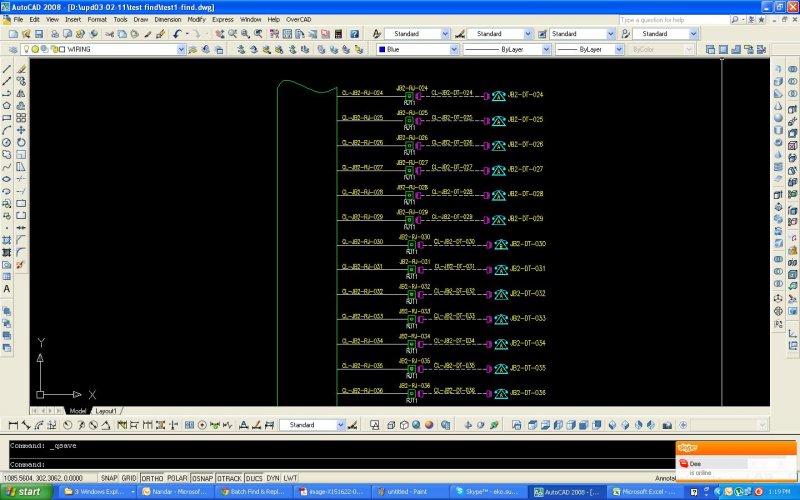Open the second ByLayer lineweight dropdown
This screenshot has height=500, width=800.
click(619, 49)
